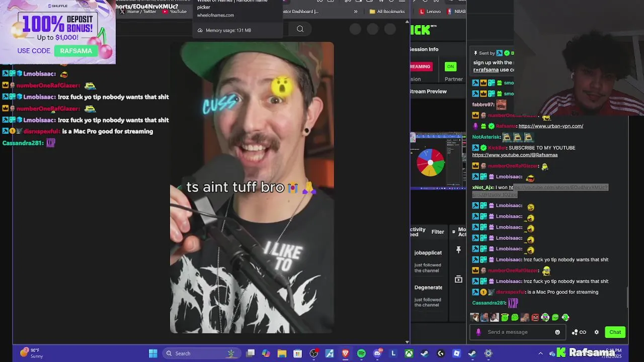This screenshot has width=644, height=362.
Task: Click the video short showing 'ts aint tuff bro'
Action: click(x=252, y=188)
